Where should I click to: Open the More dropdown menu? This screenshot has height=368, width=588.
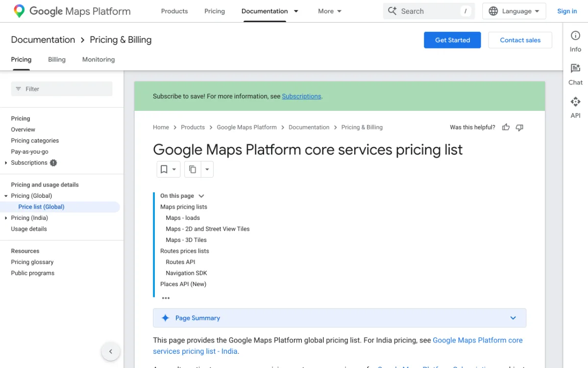pos(330,11)
